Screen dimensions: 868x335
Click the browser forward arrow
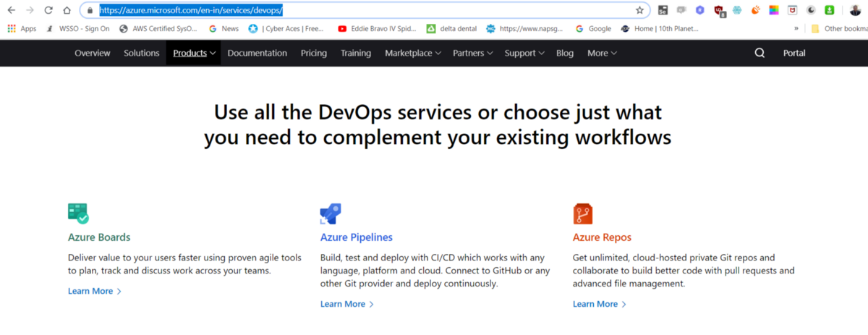point(30,10)
